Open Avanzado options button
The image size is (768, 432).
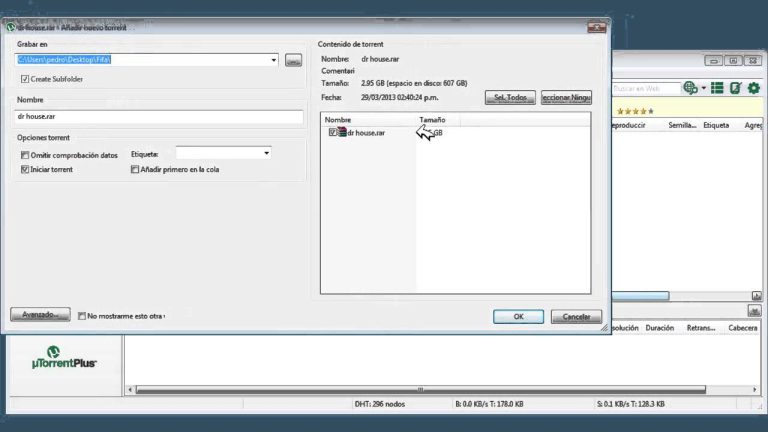click(x=40, y=314)
